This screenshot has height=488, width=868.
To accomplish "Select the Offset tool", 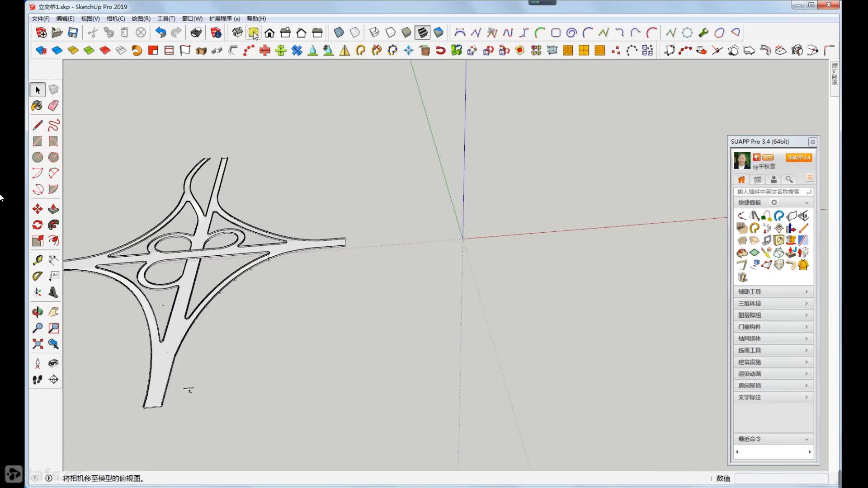I will [x=53, y=241].
